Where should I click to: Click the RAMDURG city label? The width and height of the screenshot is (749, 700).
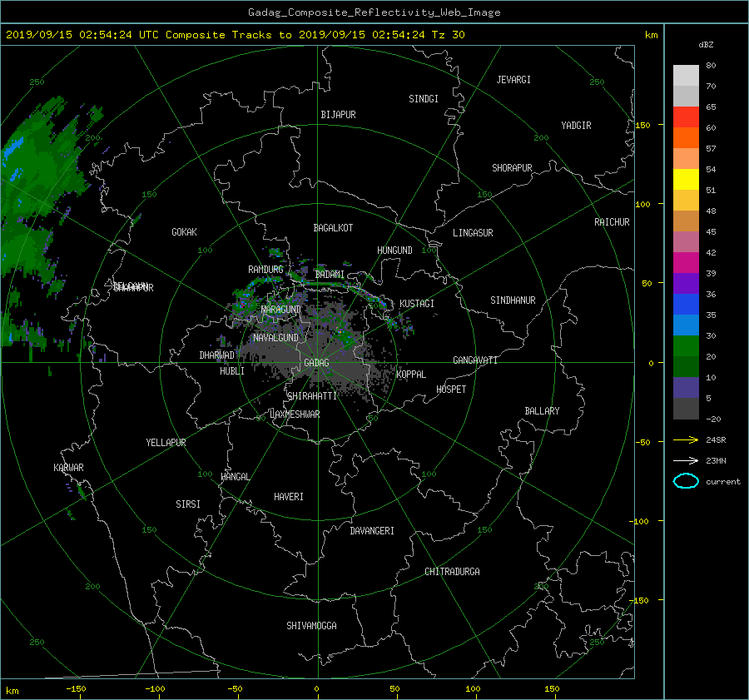point(265,270)
